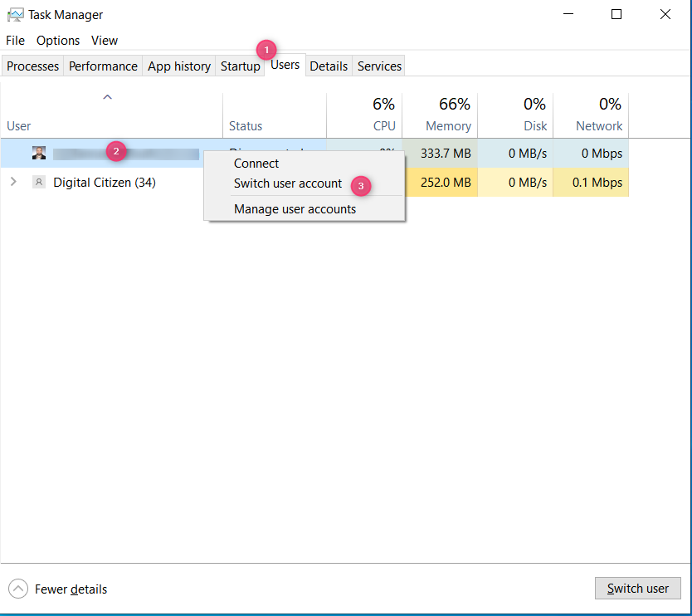The width and height of the screenshot is (692, 616).
Task: Minimize the Task Manager window
Action: point(568,14)
